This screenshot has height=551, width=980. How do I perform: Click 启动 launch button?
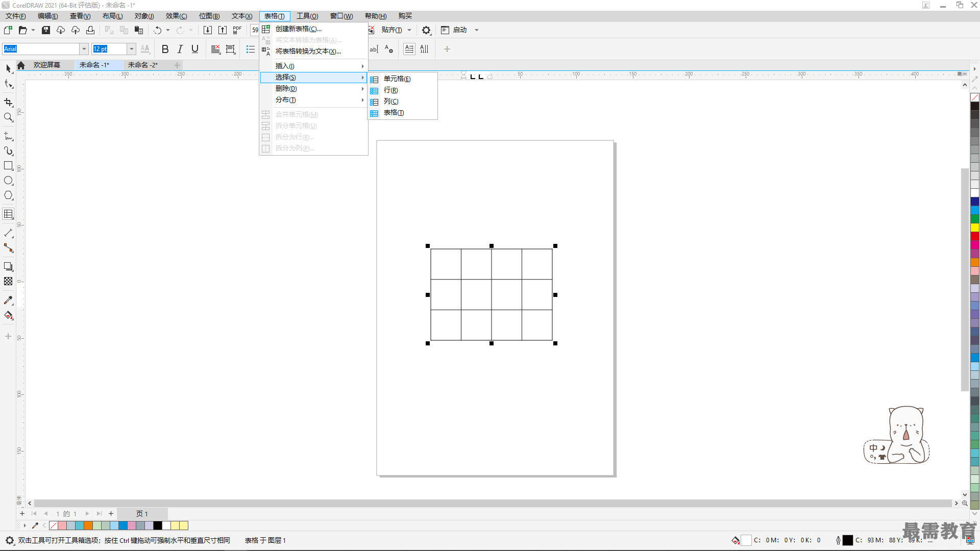point(454,30)
